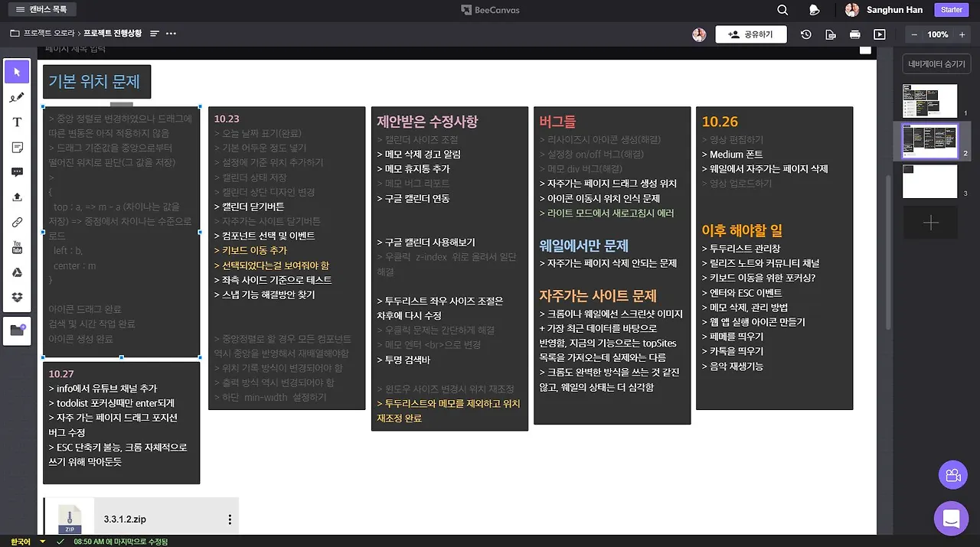The width and height of the screenshot is (980, 547).
Task: Click the 10.26 note heading
Action: point(720,121)
